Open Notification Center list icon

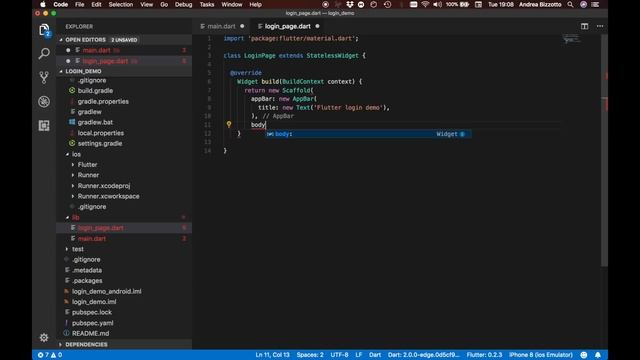(596, 4)
